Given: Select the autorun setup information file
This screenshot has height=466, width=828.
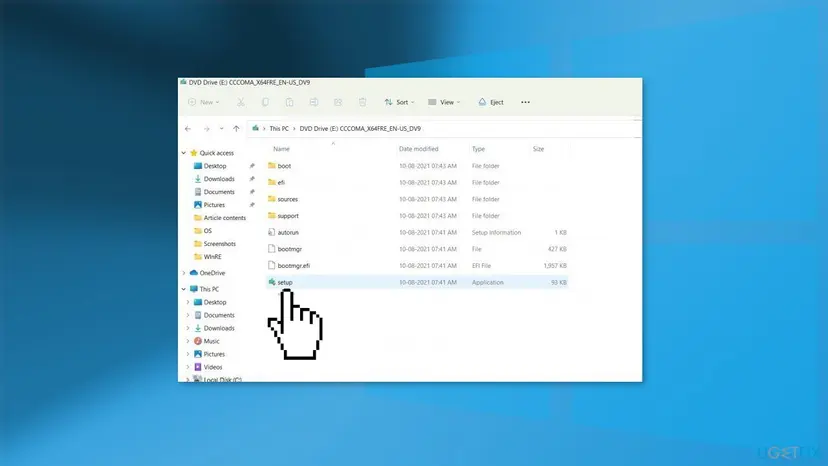Looking at the screenshot, I should tap(417, 232).
